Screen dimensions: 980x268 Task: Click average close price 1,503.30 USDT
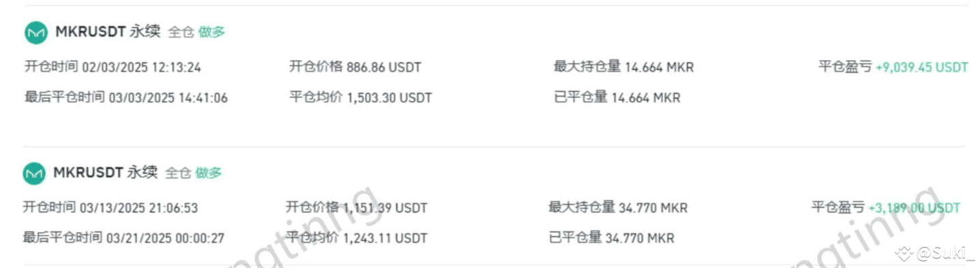389,98
